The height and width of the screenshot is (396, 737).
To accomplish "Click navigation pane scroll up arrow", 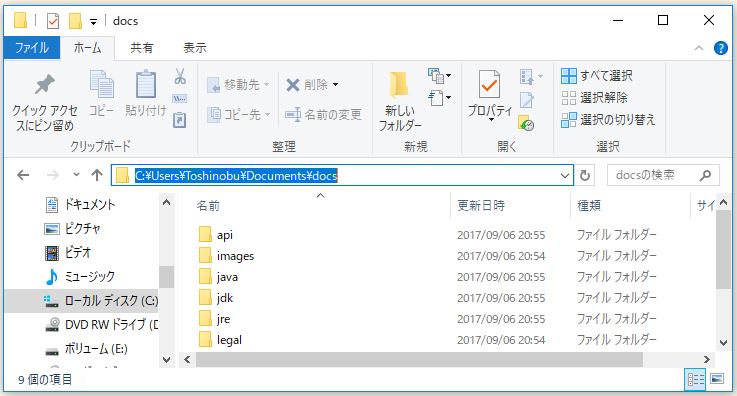I will [166, 202].
